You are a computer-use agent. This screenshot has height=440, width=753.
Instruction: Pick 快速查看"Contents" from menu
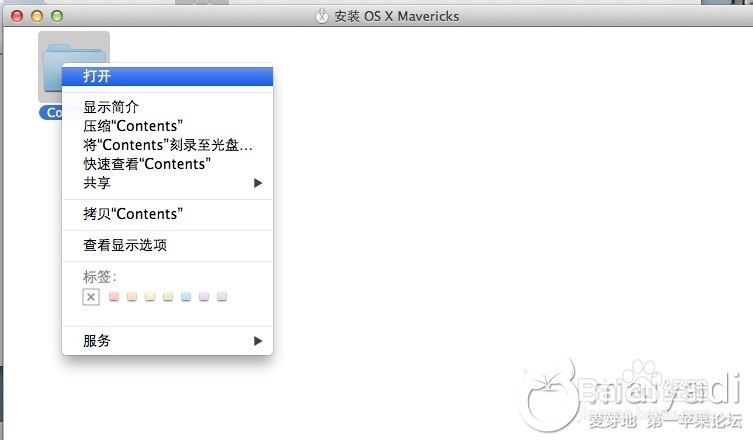[146, 164]
